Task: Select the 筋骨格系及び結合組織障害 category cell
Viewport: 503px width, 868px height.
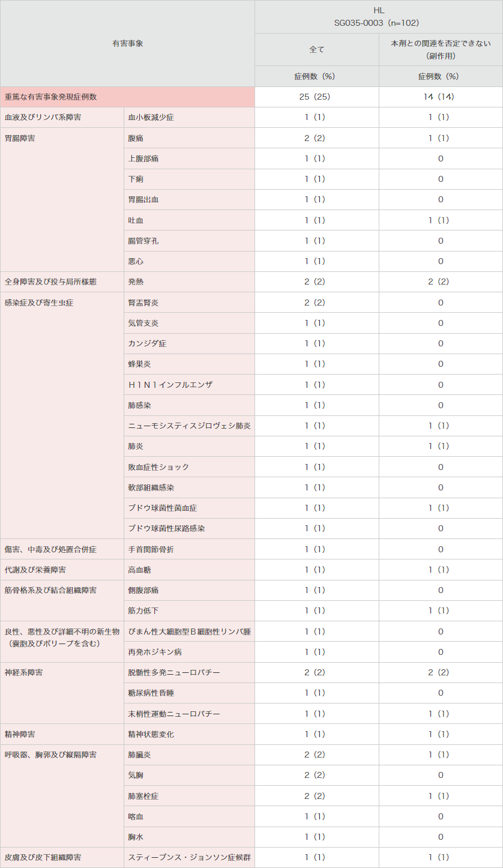Action: [62, 600]
